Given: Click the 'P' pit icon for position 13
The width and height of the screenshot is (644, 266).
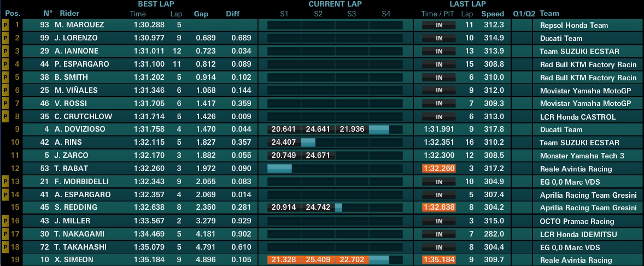Looking at the screenshot, I should [5, 181].
